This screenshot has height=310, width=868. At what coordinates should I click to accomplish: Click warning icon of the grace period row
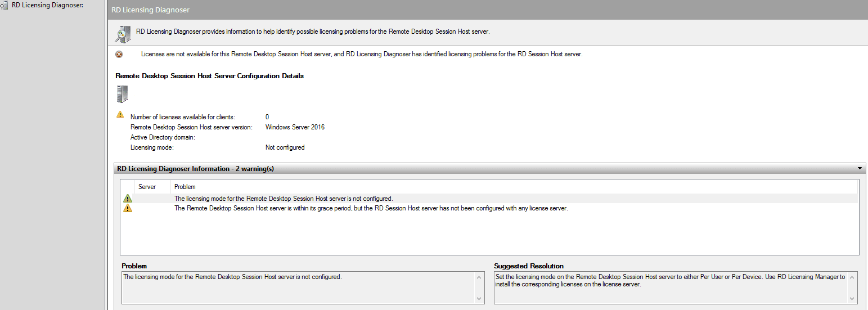click(128, 209)
